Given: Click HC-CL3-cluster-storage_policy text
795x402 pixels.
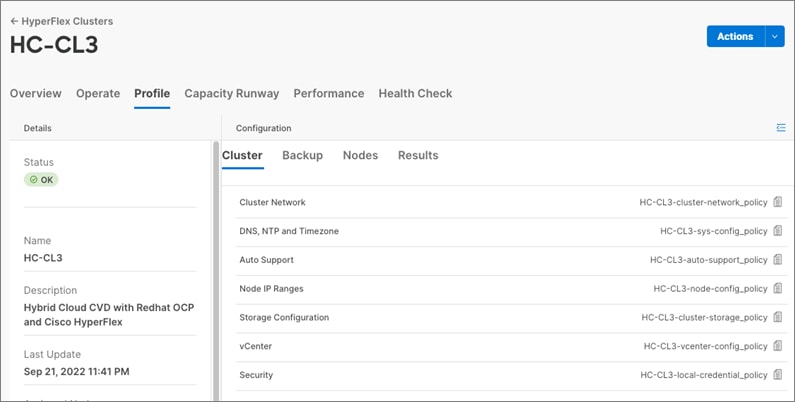Looking at the screenshot, I should pyautogui.click(x=705, y=317).
